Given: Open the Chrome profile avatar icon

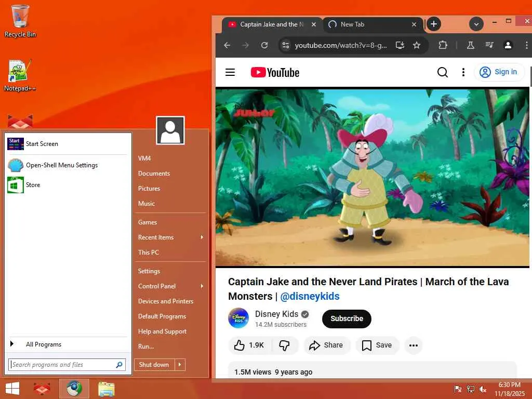Looking at the screenshot, I should (508, 45).
